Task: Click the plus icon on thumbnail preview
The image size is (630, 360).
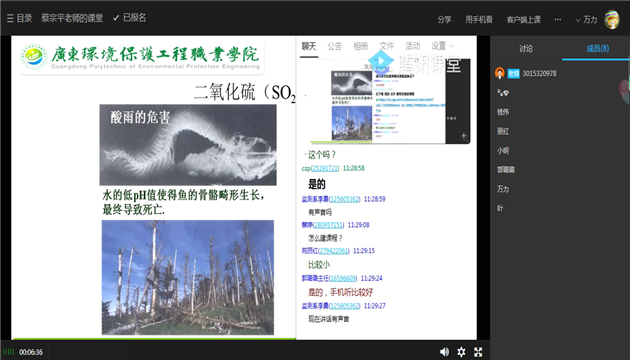Action: pos(464,136)
